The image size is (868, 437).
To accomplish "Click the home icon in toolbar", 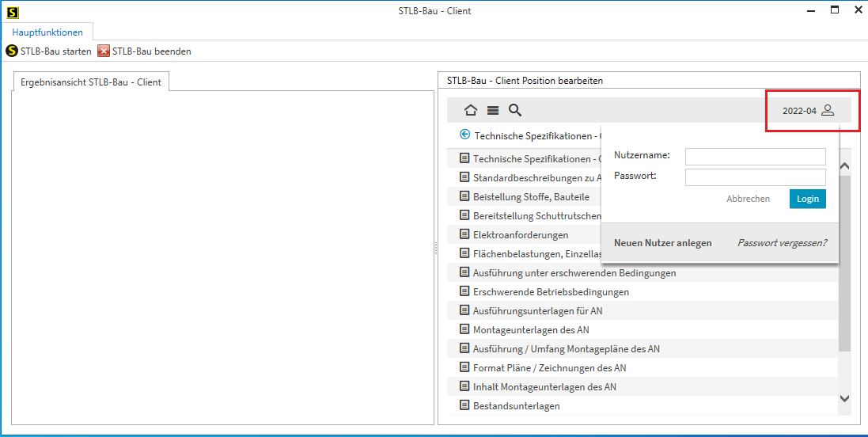I will (x=471, y=111).
